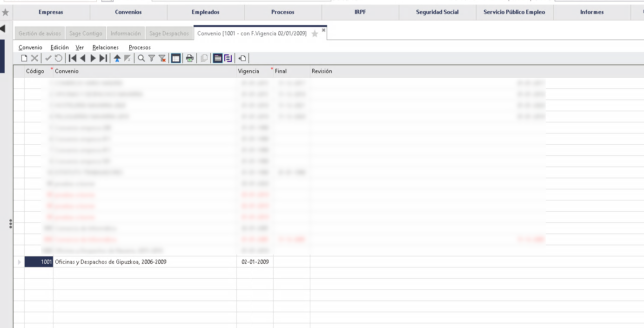
Task: Create a new convenio record icon
Action: [24, 58]
